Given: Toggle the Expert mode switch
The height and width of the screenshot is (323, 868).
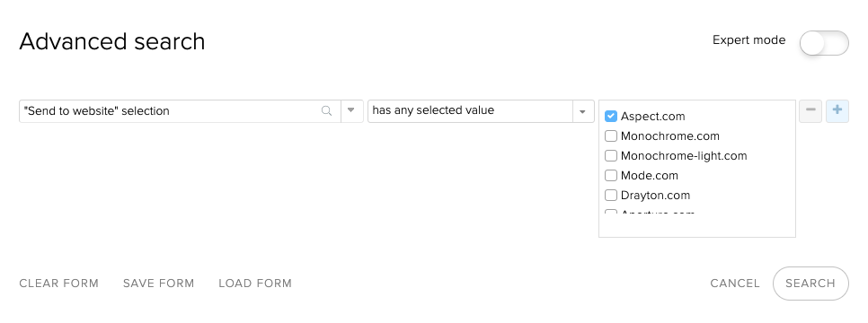Looking at the screenshot, I should 824,43.
